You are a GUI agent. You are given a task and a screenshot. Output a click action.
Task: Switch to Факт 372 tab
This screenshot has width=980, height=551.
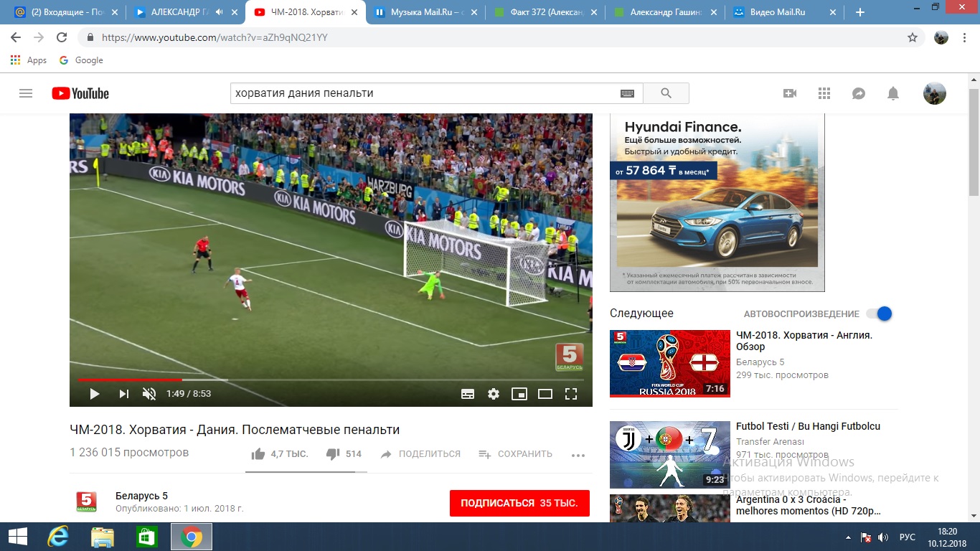point(545,12)
